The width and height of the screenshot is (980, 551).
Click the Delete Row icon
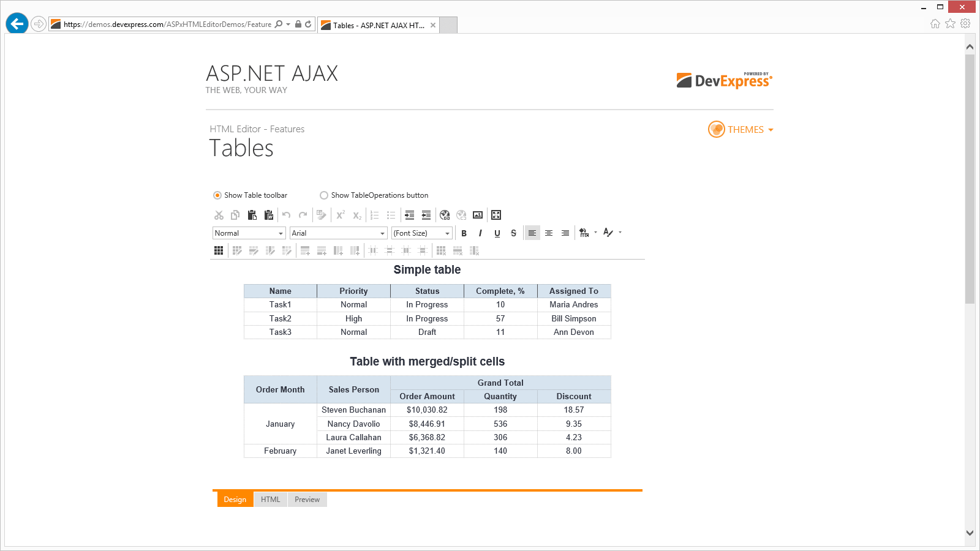click(x=458, y=250)
